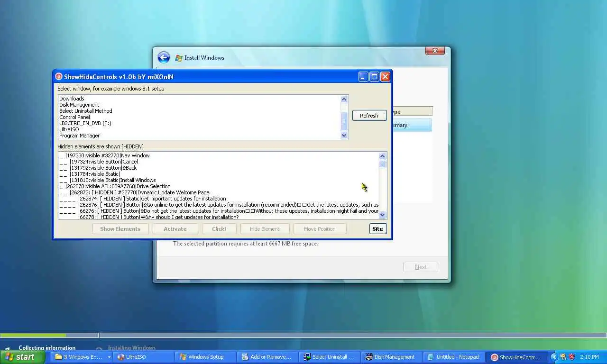Click the Windows flag icon beside Install Windows
Image resolution: width=607 pixels, height=364 pixels.
[x=179, y=58]
